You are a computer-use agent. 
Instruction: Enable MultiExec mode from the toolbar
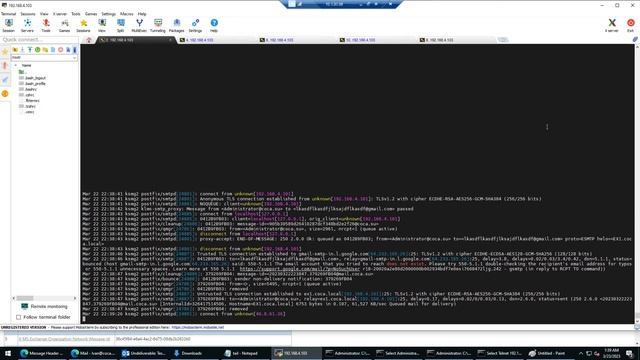pyautogui.click(x=139, y=25)
